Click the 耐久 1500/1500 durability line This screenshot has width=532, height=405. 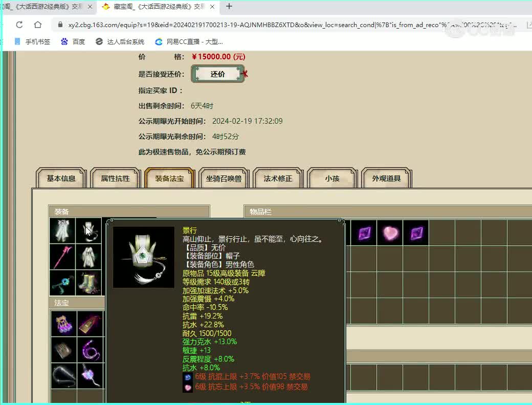(x=207, y=333)
